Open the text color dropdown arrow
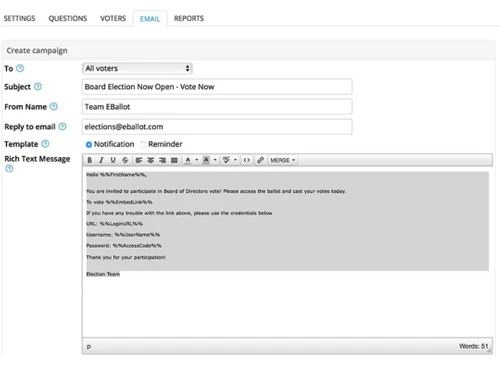The height and width of the screenshot is (375, 500). 197,160
